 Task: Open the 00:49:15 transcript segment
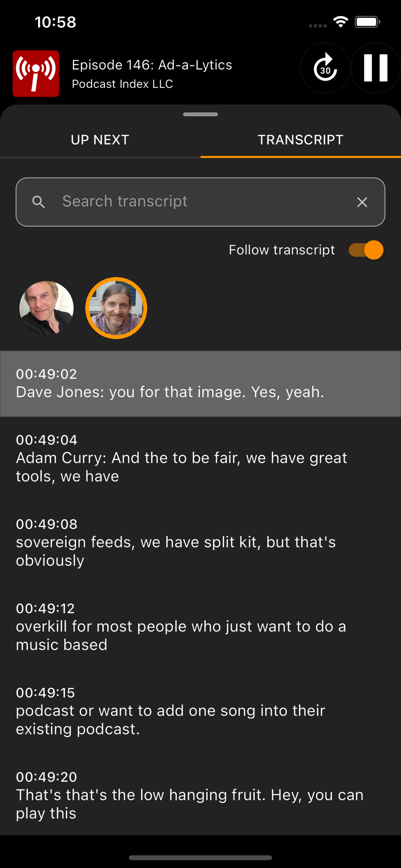[x=200, y=711]
